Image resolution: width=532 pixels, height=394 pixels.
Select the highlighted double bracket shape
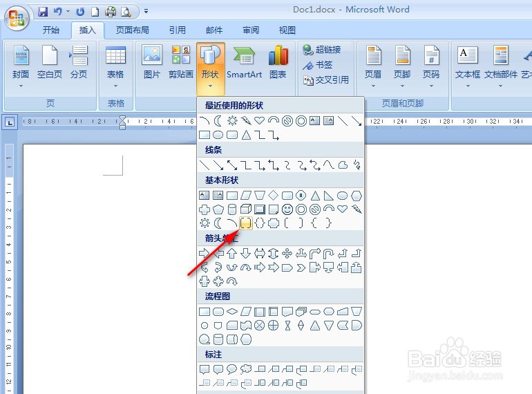246,223
